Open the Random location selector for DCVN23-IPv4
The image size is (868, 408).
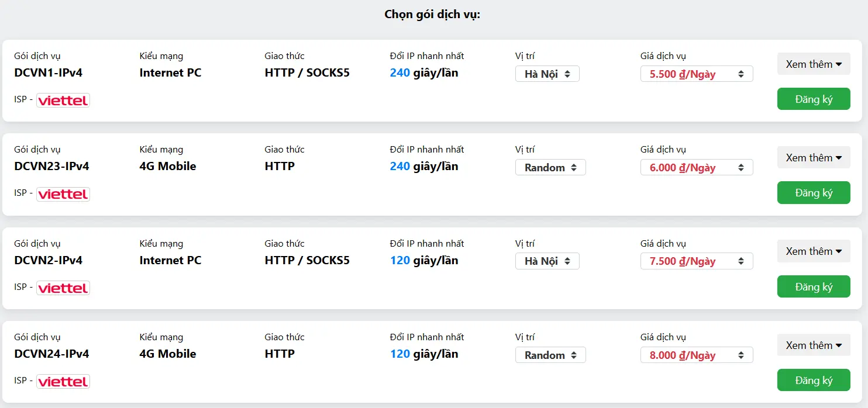(550, 167)
